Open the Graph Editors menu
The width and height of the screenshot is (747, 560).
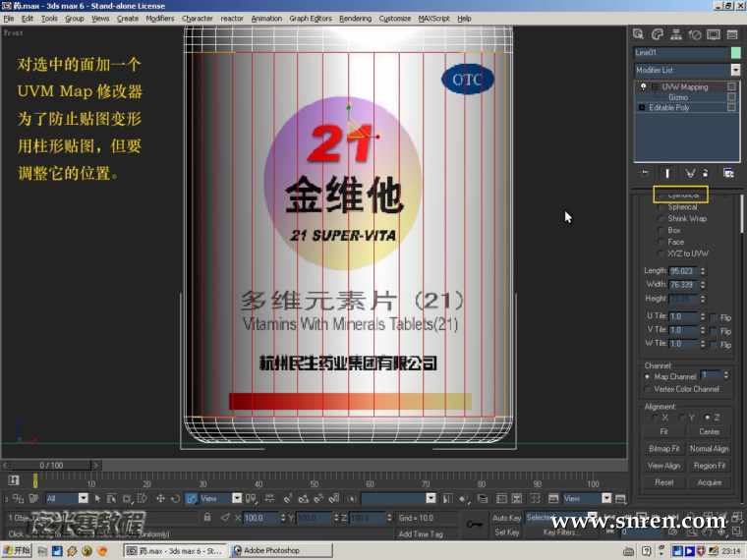311,18
